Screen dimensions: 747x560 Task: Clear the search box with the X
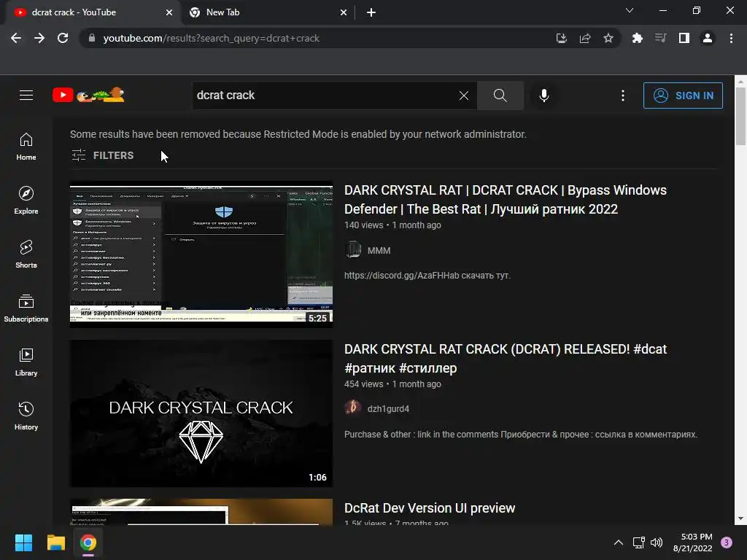coord(463,96)
